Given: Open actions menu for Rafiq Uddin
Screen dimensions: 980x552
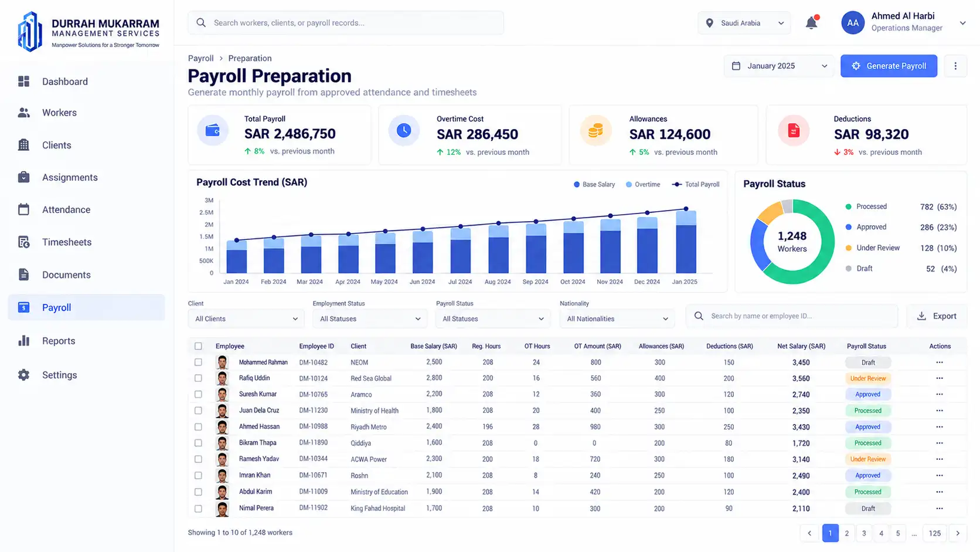Looking at the screenshot, I should point(940,378).
